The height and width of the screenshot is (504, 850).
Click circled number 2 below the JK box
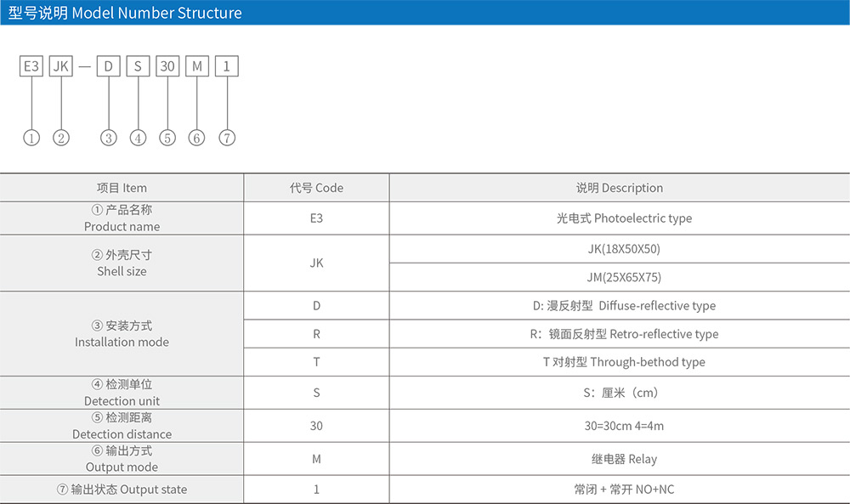coord(61,138)
